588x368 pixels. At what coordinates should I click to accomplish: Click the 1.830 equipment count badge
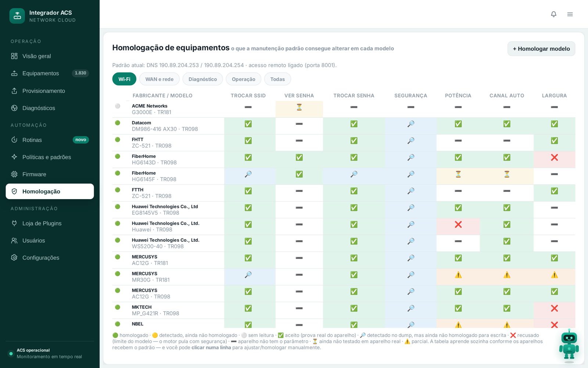click(80, 73)
